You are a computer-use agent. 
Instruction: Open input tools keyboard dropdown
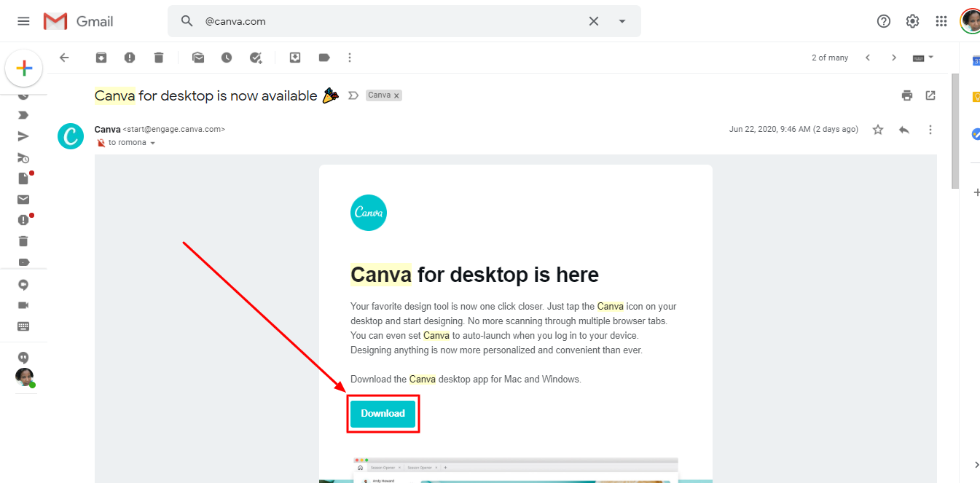[923, 58]
